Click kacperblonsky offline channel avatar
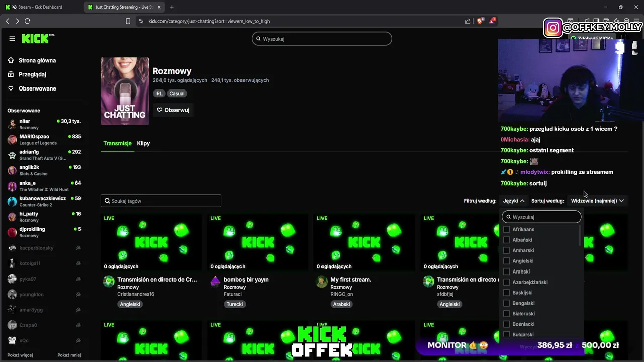The height and width of the screenshot is (362, 644). coord(12,248)
